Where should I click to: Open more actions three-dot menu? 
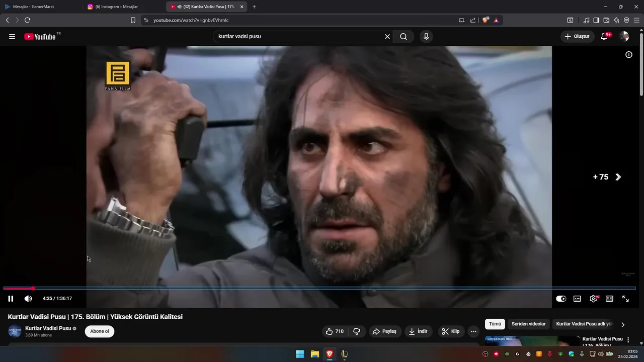[473, 331]
